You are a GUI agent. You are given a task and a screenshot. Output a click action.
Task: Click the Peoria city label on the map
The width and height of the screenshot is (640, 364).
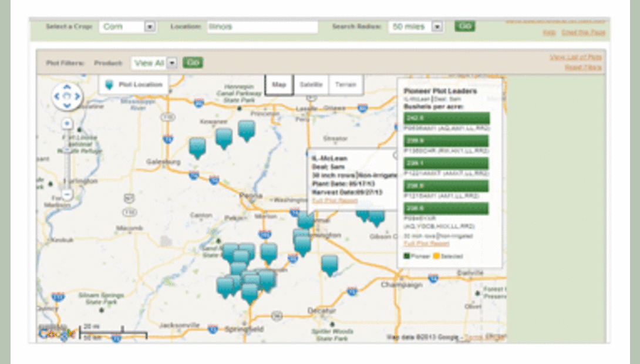(250, 196)
